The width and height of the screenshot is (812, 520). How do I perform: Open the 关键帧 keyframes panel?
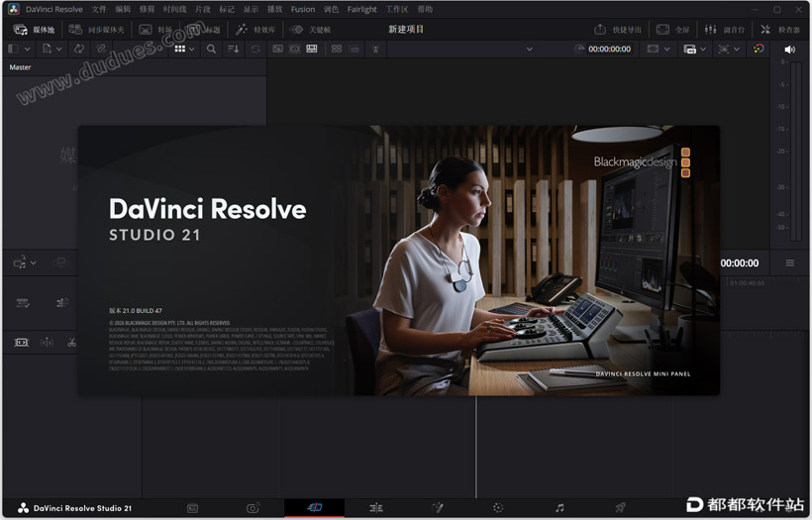pyautogui.click(x=310, y=30)
